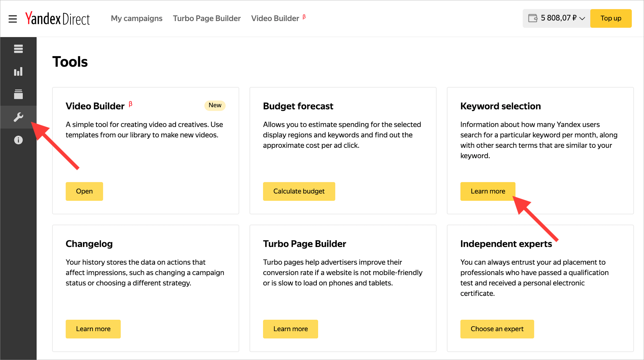Open the Video Builder tool card

pos(84,191)
